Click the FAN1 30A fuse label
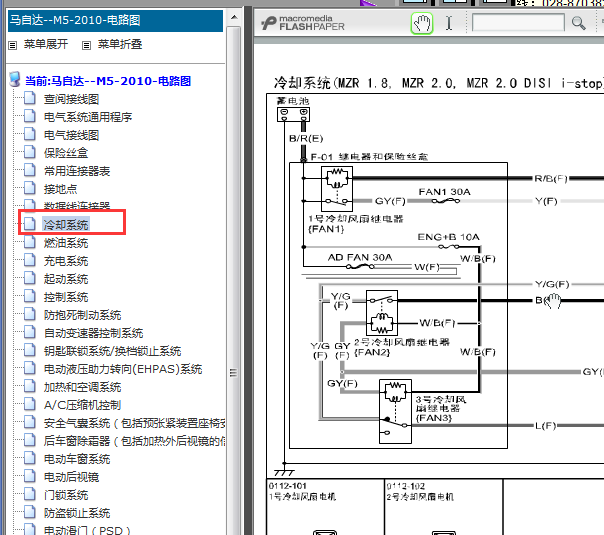The width and height of the screenshot is (604, 535). (444, 192)
